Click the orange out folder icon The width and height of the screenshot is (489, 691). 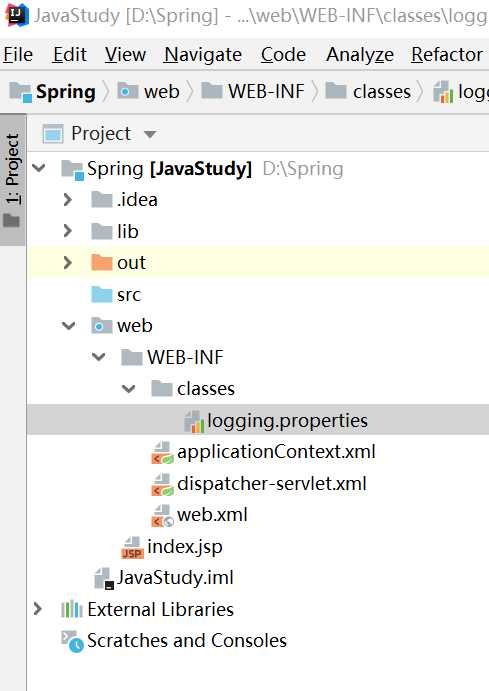pos(102,262)
